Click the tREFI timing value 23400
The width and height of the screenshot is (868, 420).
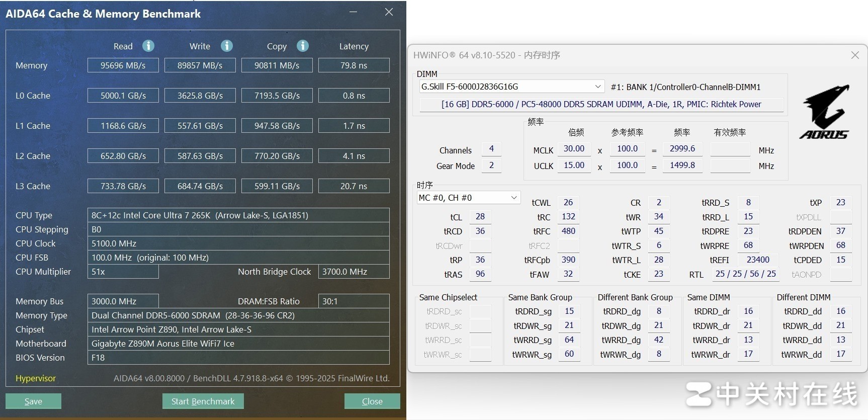pos(758,260)
